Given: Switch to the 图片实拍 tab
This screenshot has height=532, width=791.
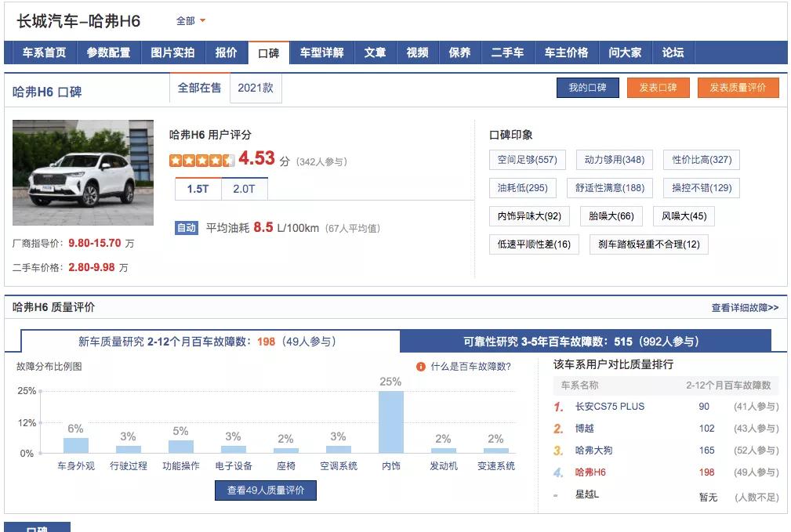Looking at the screenshot, I should 169,52.
